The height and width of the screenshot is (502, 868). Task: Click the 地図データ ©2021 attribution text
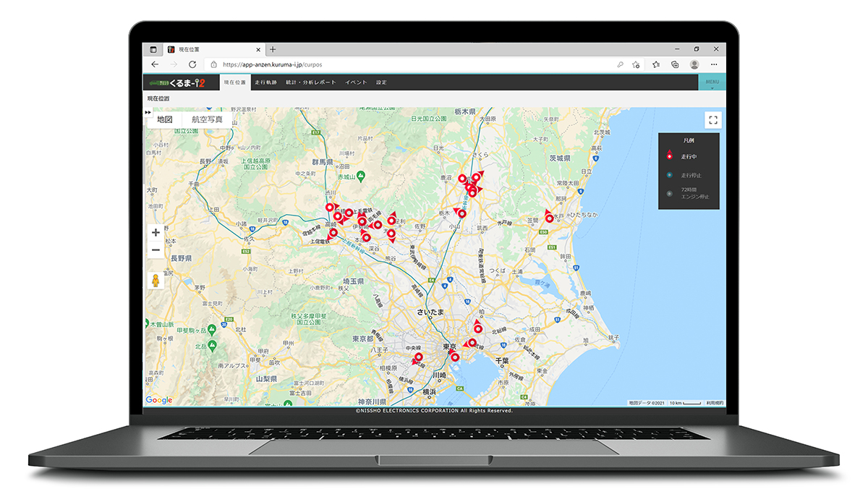pos(645,403)
